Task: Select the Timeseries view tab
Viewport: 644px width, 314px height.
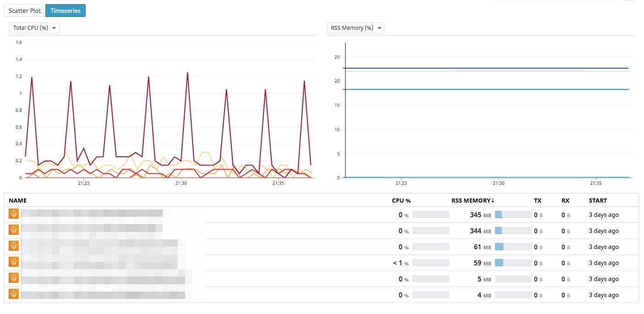Action: 66,11
